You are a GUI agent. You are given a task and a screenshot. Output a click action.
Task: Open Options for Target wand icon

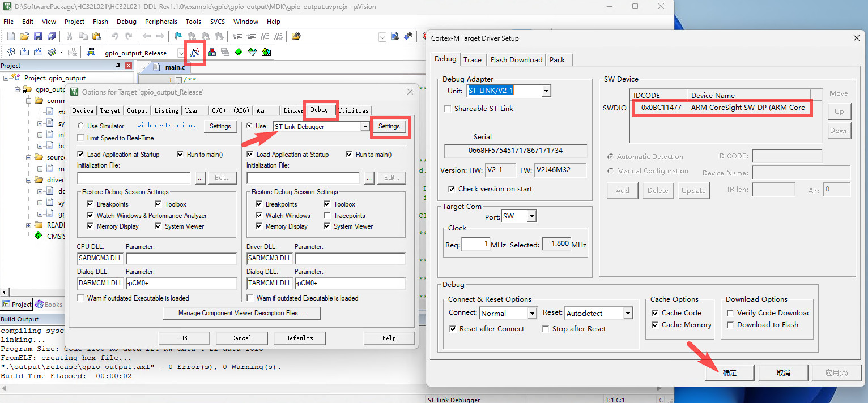pos(195,53)
